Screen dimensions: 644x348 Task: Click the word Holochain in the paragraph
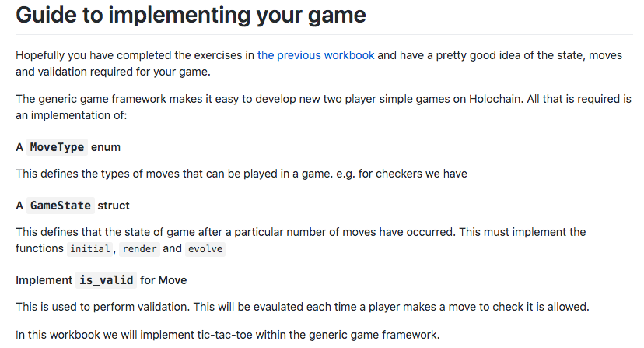click(x=495, y=99)
